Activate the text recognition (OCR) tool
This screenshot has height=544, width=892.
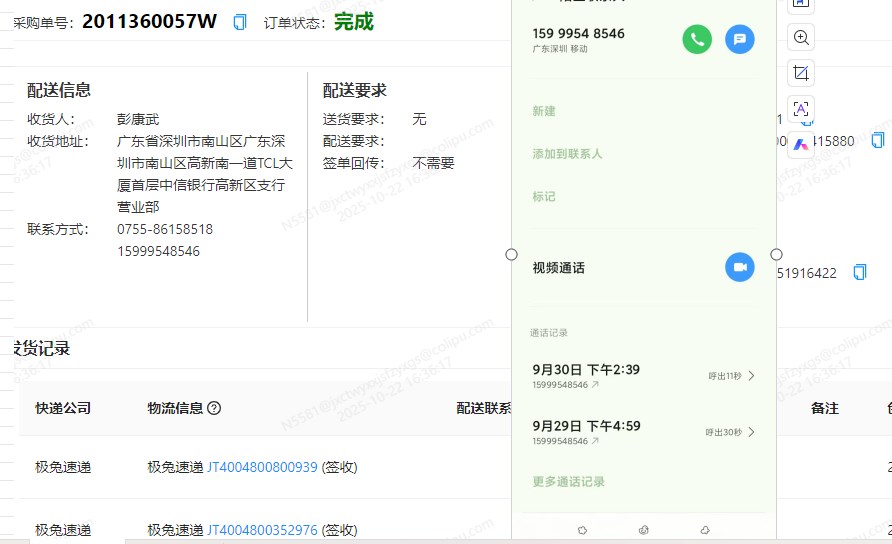point(801,108)
